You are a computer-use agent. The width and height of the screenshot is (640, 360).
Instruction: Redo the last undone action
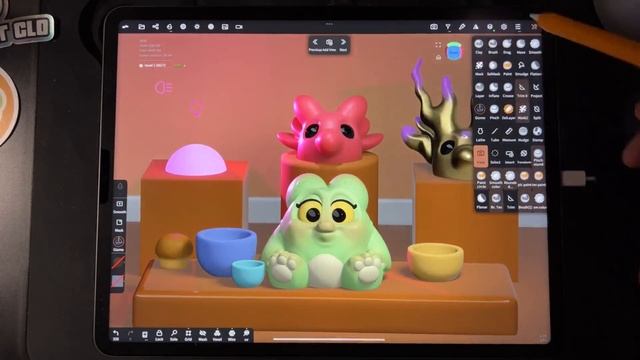point(130,335)
